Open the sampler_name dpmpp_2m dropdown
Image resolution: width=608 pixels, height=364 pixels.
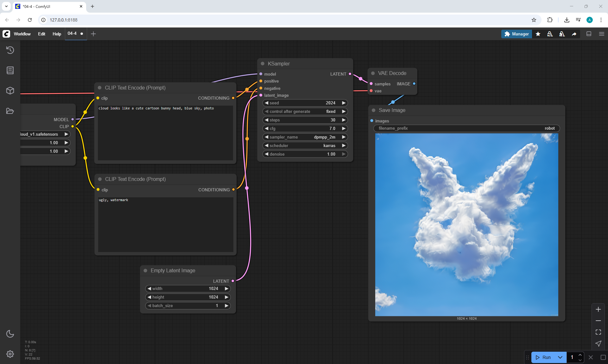305,137
